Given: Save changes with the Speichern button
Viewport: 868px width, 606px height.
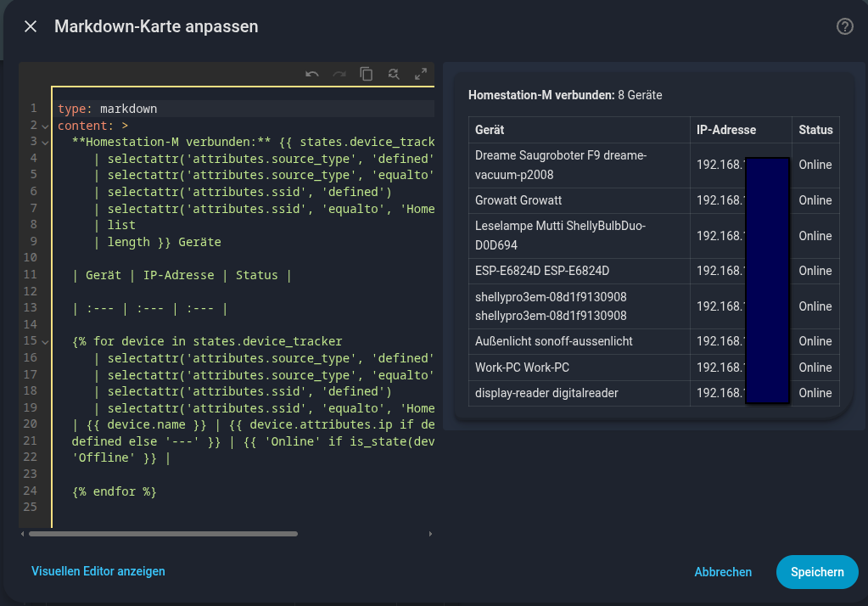Looking at the screenshot, I should pos(816,572).
